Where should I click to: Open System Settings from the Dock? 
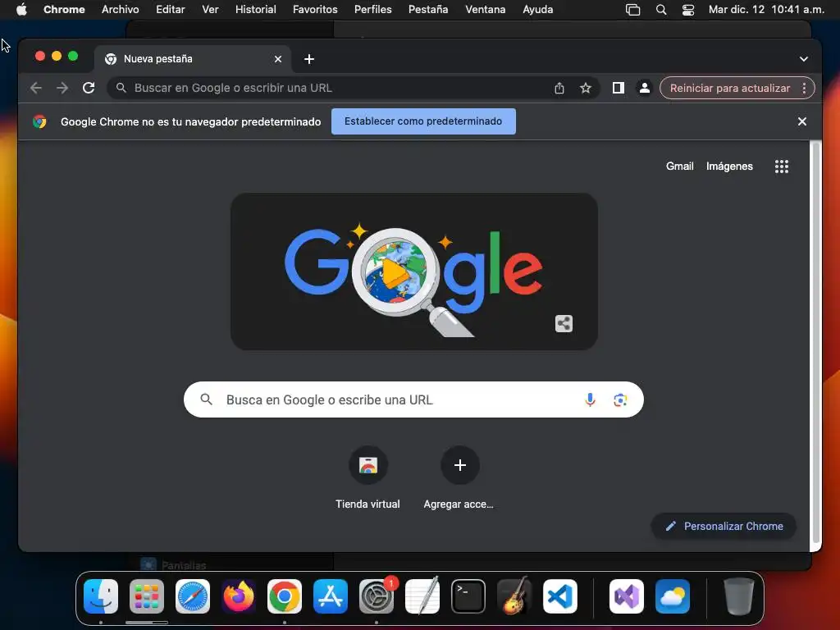click(377, 596)
